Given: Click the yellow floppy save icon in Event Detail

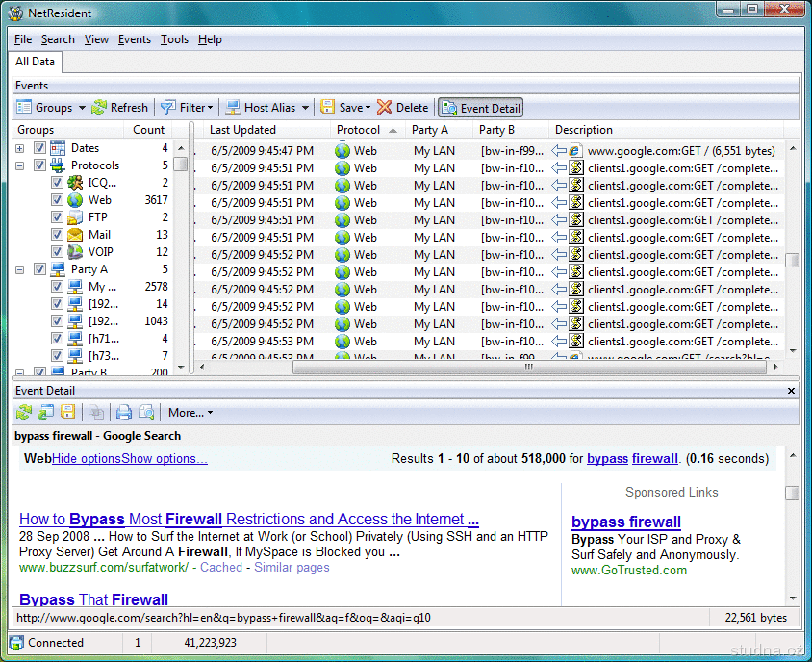Looking at the screenshot, I should pos(68,413).
